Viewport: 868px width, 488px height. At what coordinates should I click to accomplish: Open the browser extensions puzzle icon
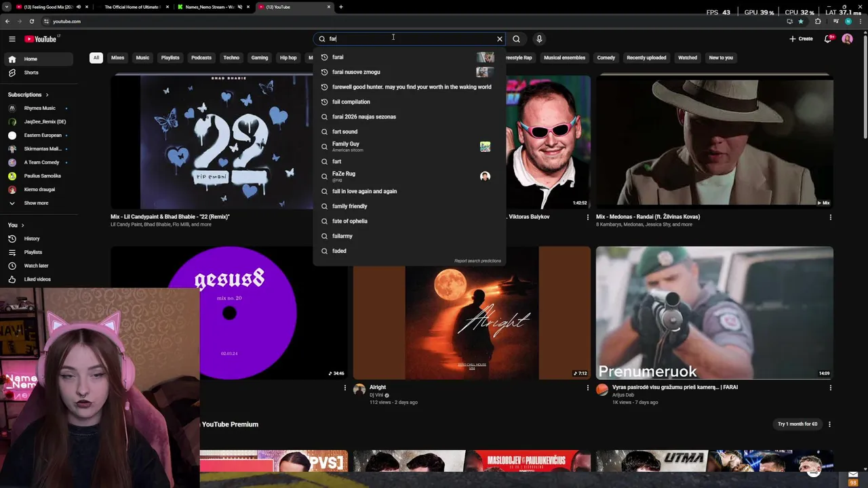coord(818,21)
